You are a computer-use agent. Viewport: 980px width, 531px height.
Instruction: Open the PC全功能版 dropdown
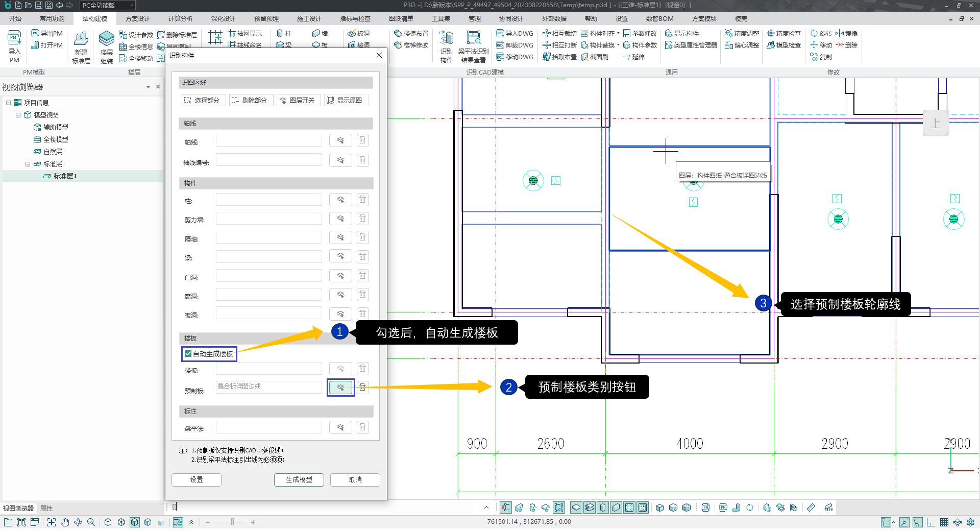(x=132, y=6)
